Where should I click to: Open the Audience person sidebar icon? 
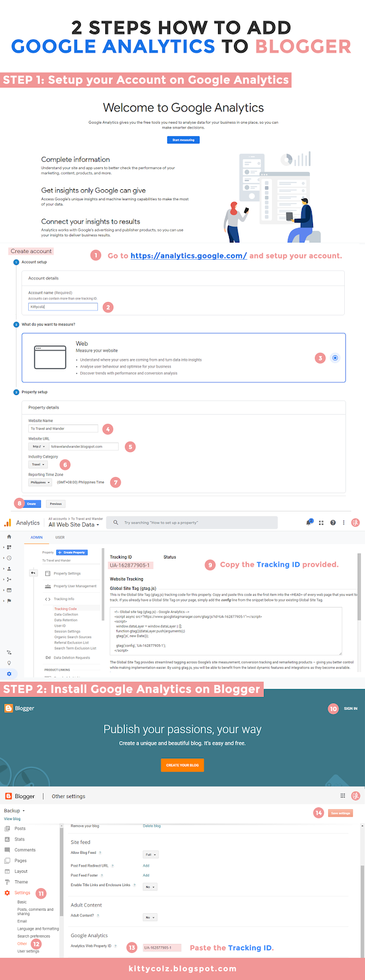pyautogui.click(x=9, y=568)
